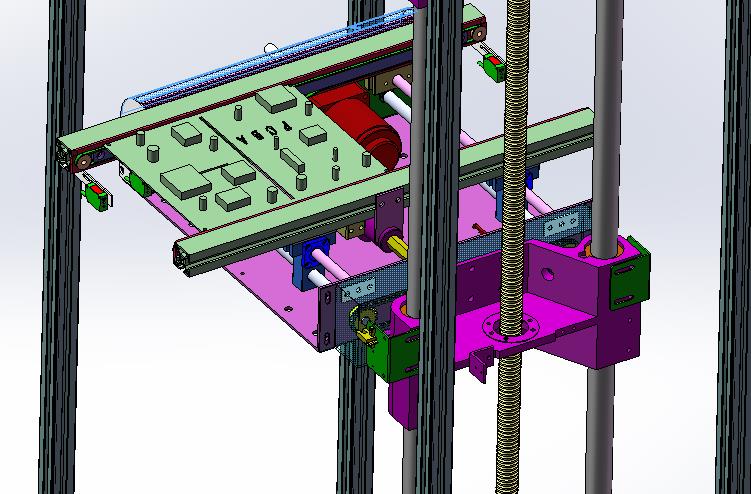
Task: Select the threaded lead screw
Action: point(513,247)
